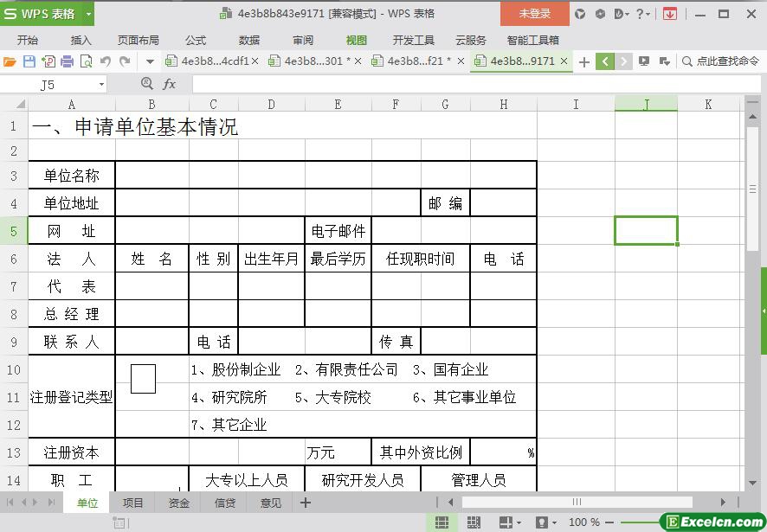Viewport: 767px width, 532px height.
Task: Click the Redo arrow icon
Action: point(126,61)
